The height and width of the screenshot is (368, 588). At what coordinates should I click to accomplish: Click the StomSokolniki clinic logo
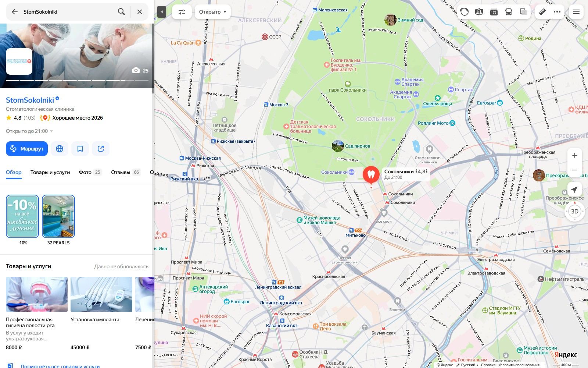19,61
